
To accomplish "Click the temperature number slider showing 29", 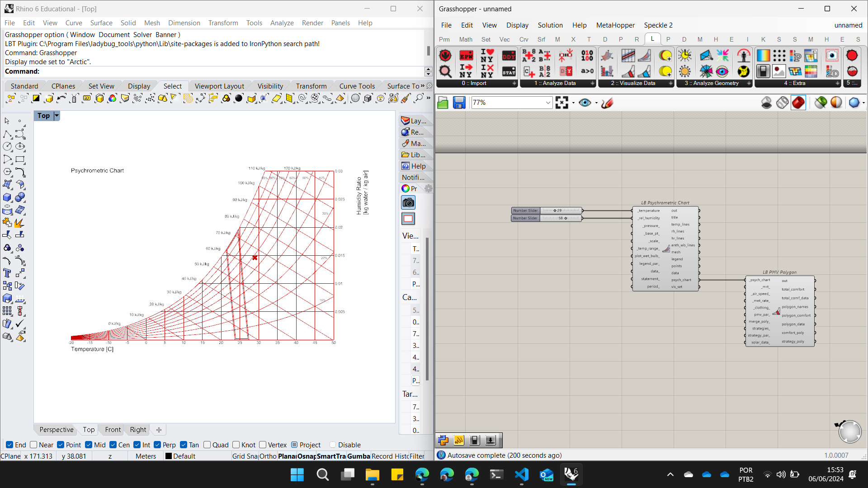I will pyautogui.click(x=547, y=211).
